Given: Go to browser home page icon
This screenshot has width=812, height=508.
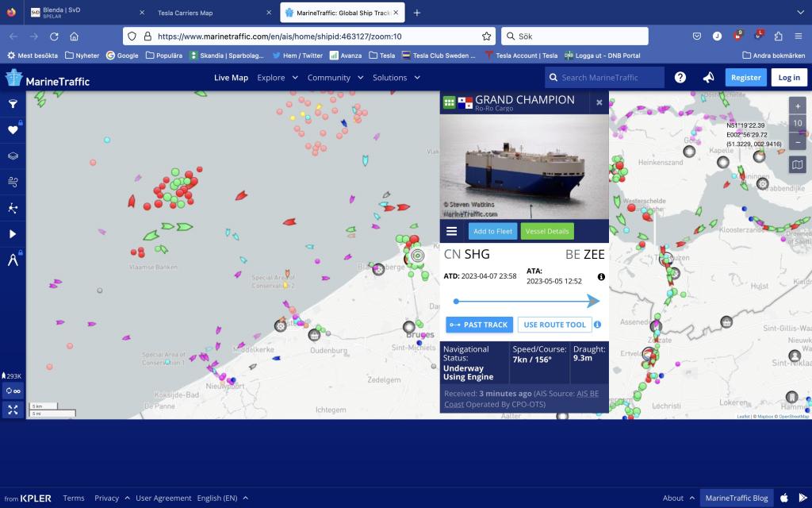Looking at the screenshot, I should click(x=74, y=37).
